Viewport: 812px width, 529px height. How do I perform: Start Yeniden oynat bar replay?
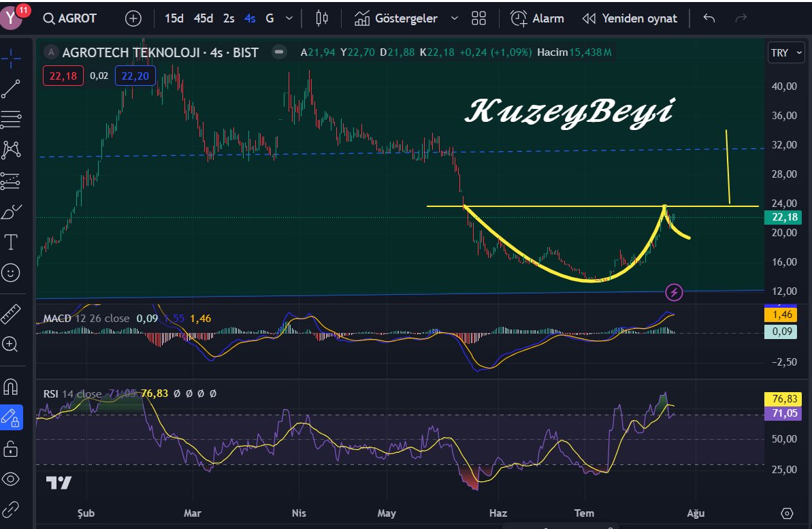pos(630,18)
